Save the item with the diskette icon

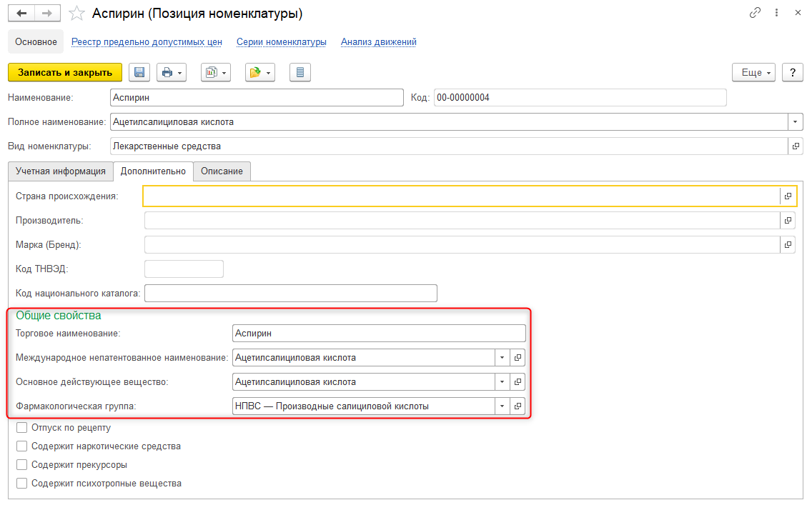[139, 72]
